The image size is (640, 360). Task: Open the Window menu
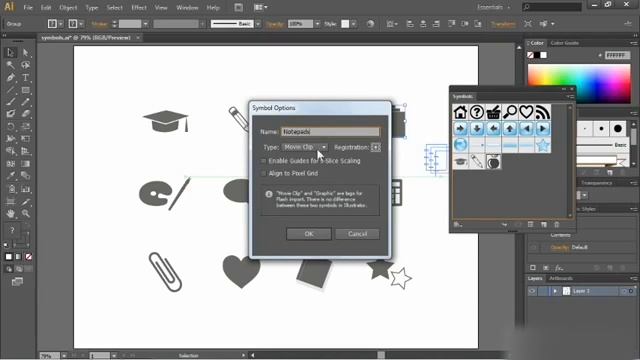pyautogui.click(x=187, y=8)
